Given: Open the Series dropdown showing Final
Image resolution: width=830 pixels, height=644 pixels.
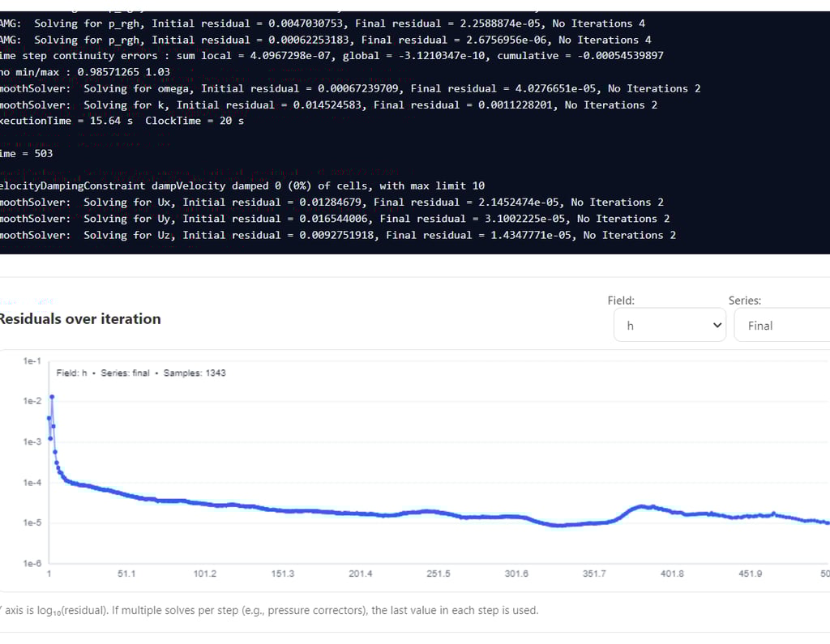Looking at the screenshot, I should (781, 326).
